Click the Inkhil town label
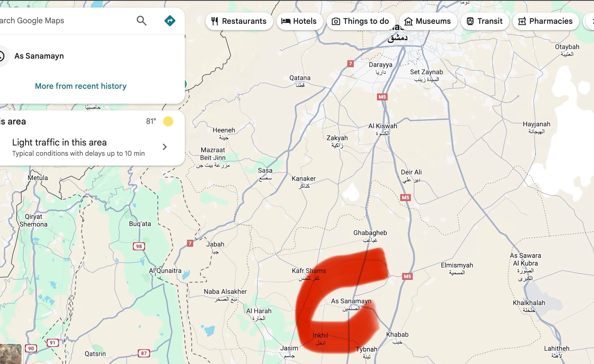Image resolution: width=594 pixels, height=364 pixels. (x=321, y=339)
